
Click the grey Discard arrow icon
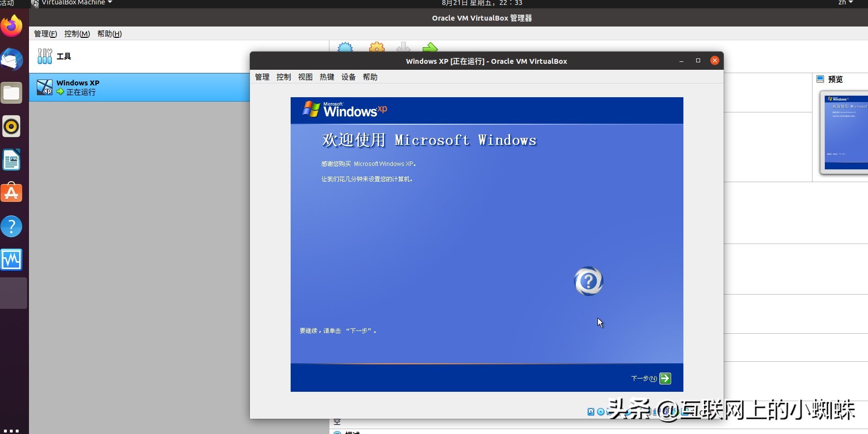point(403,47)
